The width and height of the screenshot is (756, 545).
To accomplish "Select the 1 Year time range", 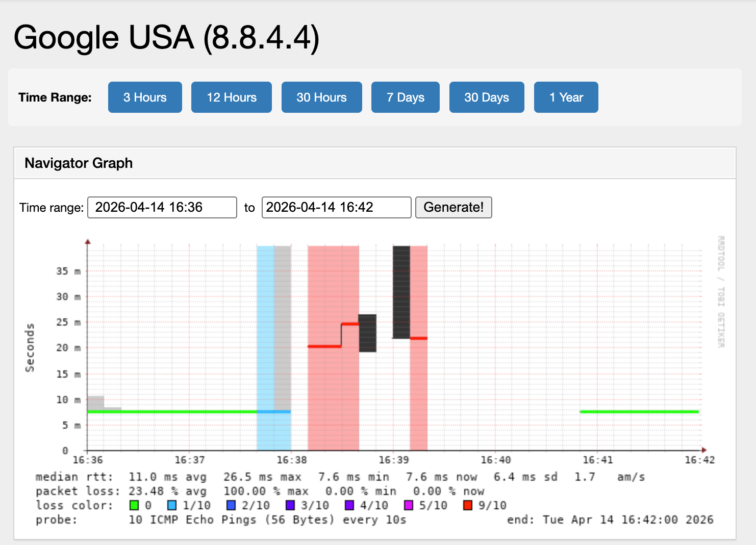I will [x=566, y=97].
